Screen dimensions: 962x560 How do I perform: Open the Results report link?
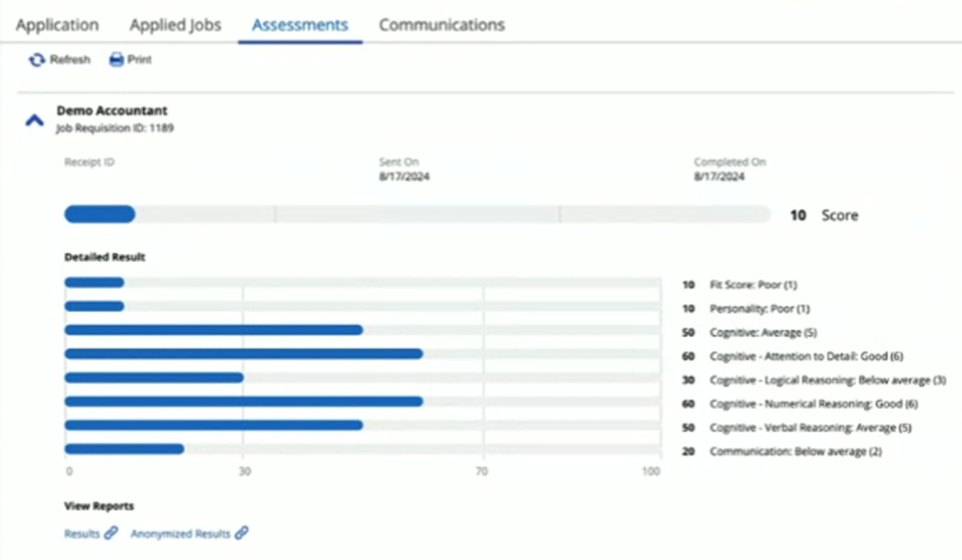click(x=82, y=534)
